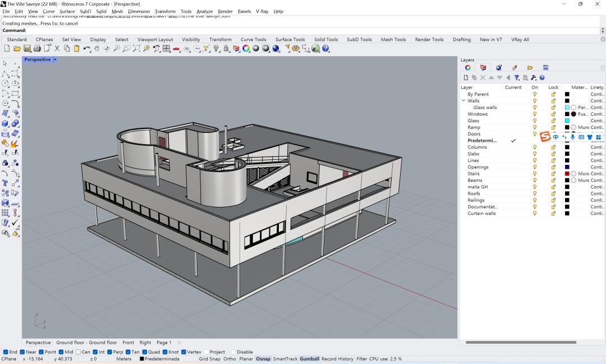Select the Text T tool in sidebar
This screenshot has height=364, width=606.
click(x=6, y=183)
